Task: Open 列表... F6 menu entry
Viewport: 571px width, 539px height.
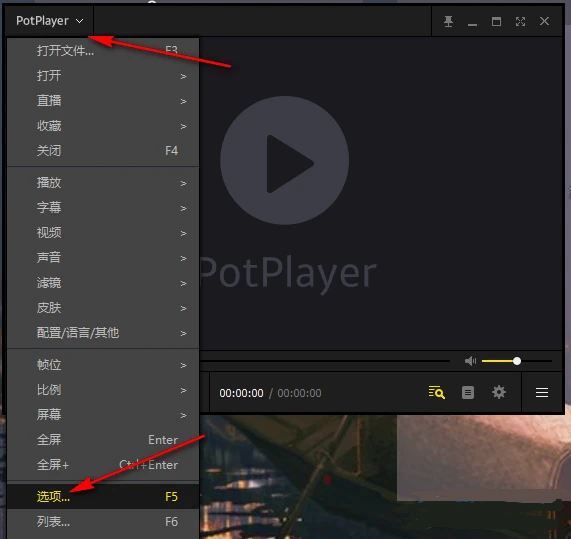Action: [x=103, y=522]
